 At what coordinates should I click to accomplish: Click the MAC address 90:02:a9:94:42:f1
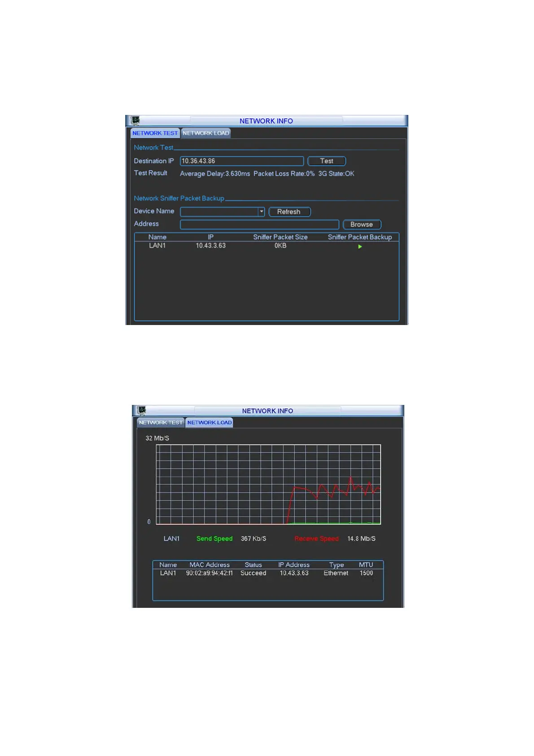210,573
